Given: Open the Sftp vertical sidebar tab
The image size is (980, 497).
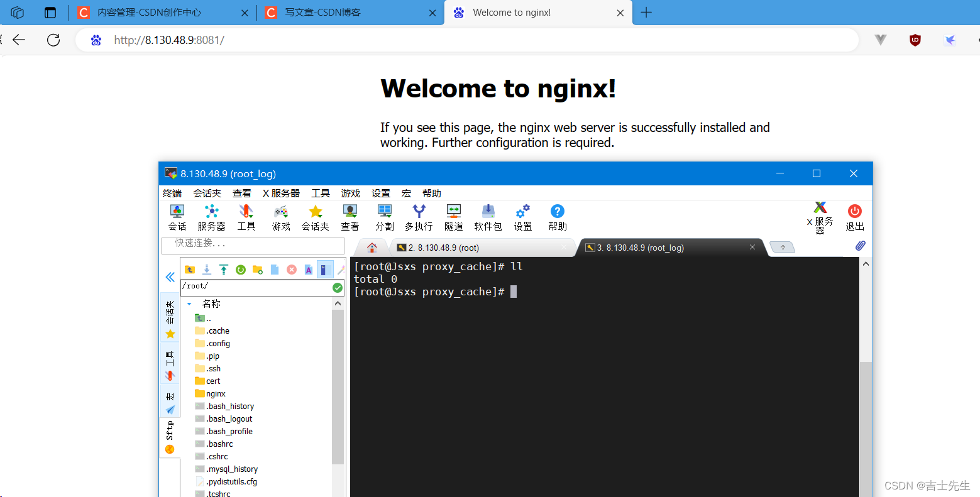Looking at the screenshot, I should (x=170, y=437).
